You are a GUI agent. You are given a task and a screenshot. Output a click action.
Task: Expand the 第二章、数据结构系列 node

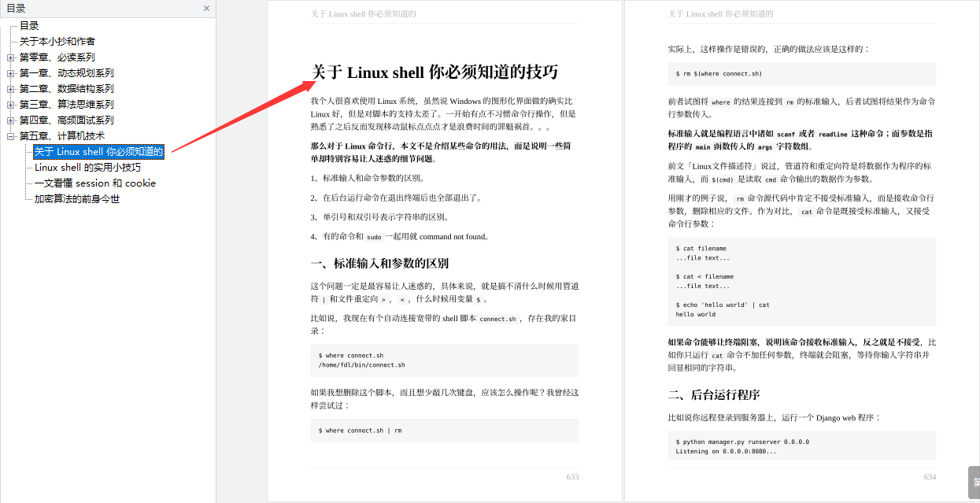pos(10,89)
